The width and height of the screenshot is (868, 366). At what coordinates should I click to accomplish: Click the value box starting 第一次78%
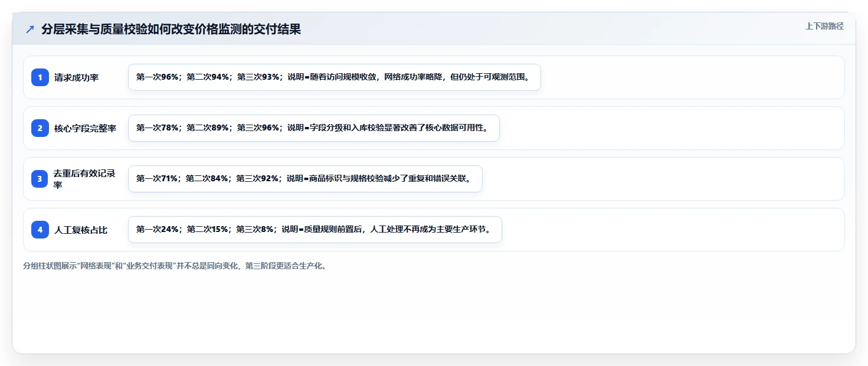point(314,128)
